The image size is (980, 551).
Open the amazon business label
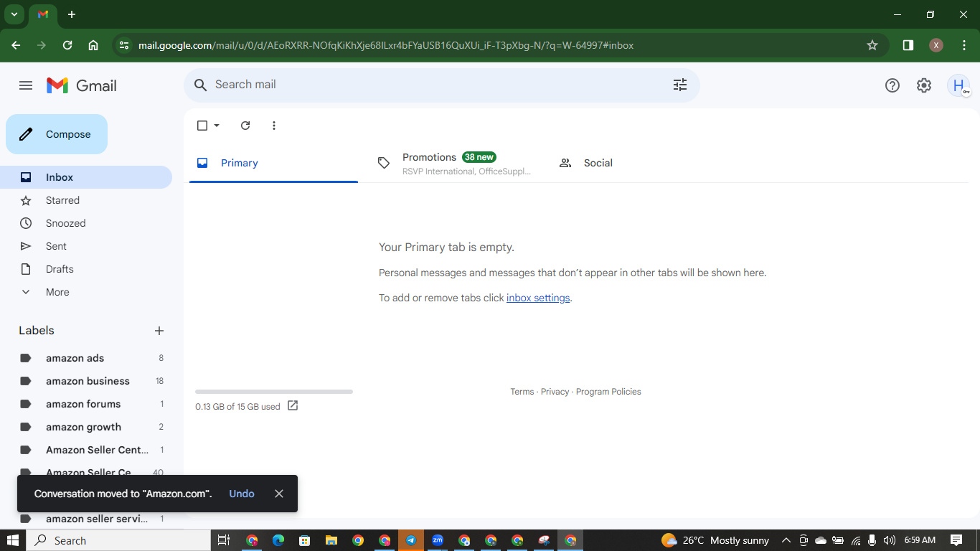coord(89,381)
